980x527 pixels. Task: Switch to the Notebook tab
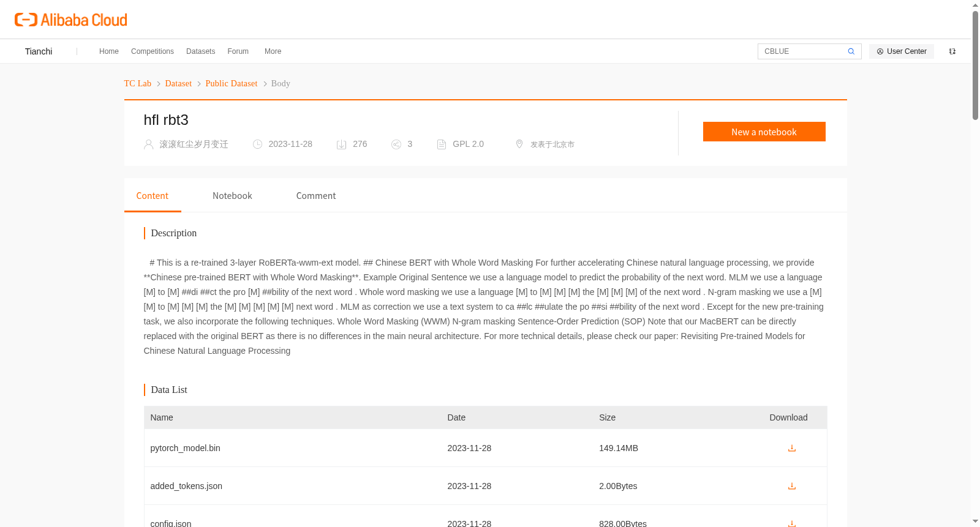click(232, 196)
